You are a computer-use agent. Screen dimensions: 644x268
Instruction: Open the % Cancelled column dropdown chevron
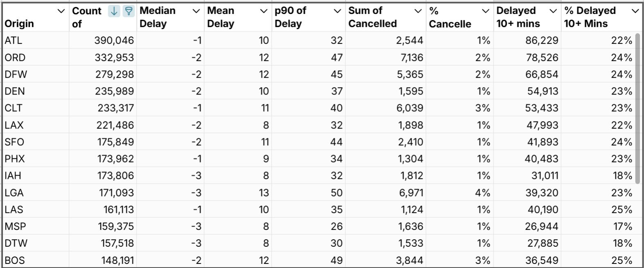coord(485,11)
